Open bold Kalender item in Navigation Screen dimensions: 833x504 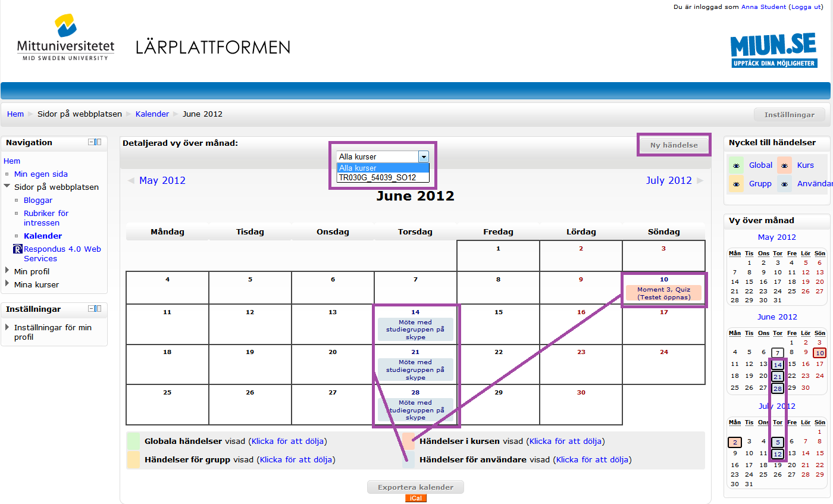(x=43, y=236)
